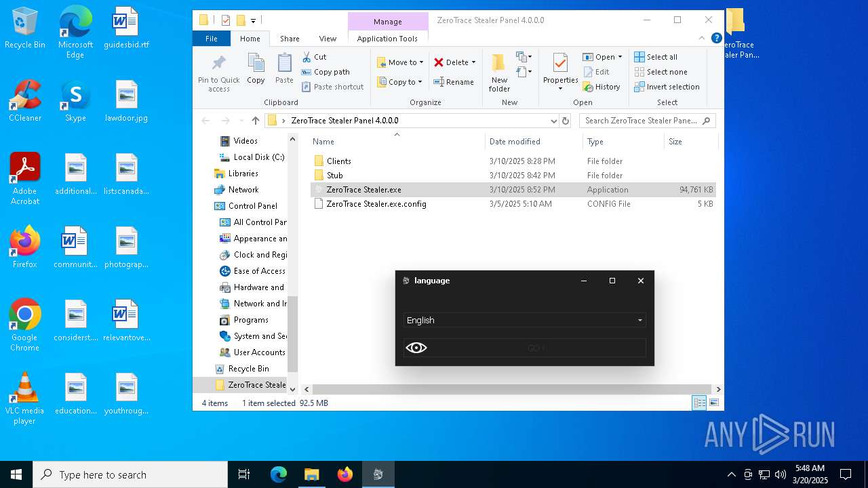The image size is (868, 488).
Task: Open Task View on the taskbar
Action: [x=244, y=474]
